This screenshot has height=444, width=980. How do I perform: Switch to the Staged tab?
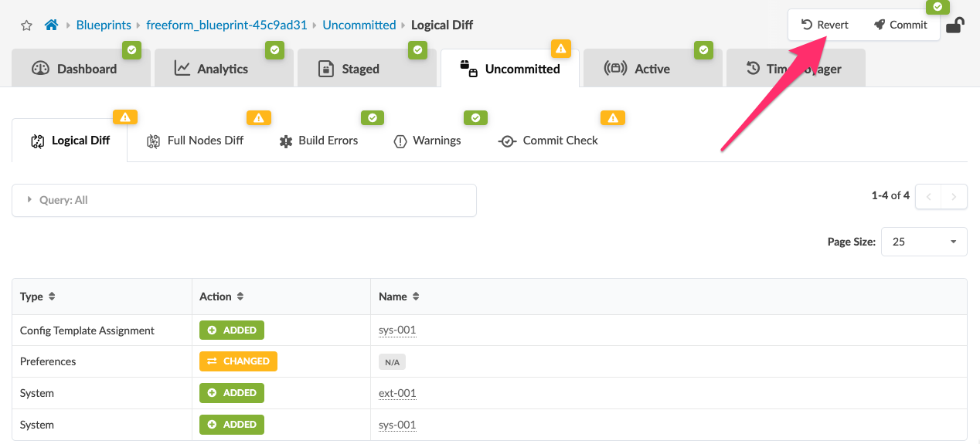[360, 69]
